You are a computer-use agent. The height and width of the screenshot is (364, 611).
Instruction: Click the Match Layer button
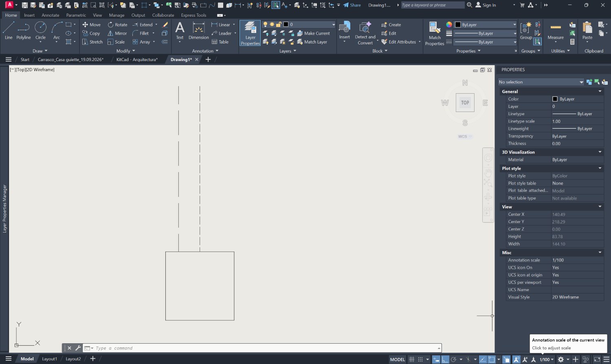[312, 42]
